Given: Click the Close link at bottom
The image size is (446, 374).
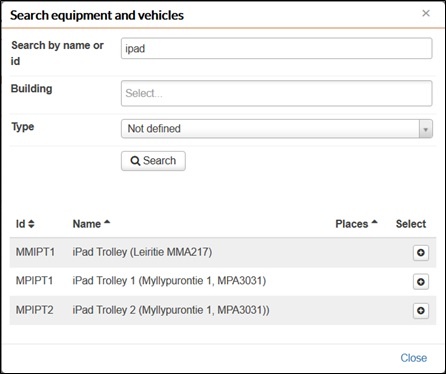Looking at the screenshot, I should coord(414,358).
